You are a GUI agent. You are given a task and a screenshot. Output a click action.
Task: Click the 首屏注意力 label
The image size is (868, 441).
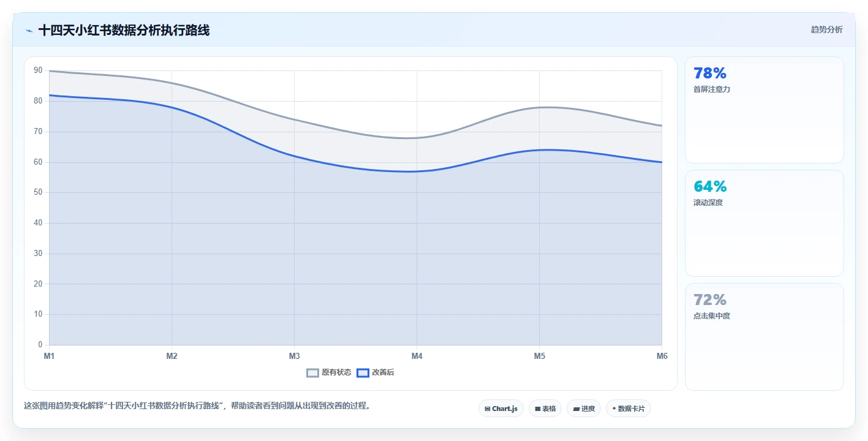click(x=712, y=89)
